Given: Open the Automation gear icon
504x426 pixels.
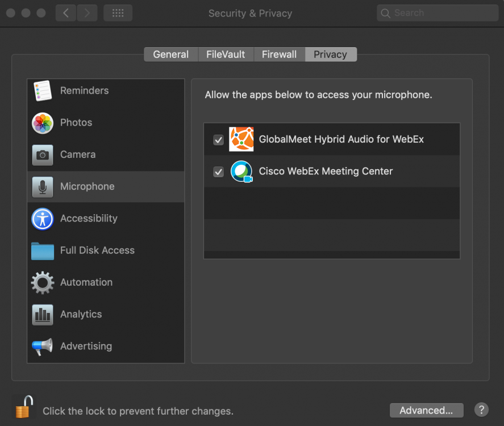Looking at the screenshot, I should coord(43,282).
